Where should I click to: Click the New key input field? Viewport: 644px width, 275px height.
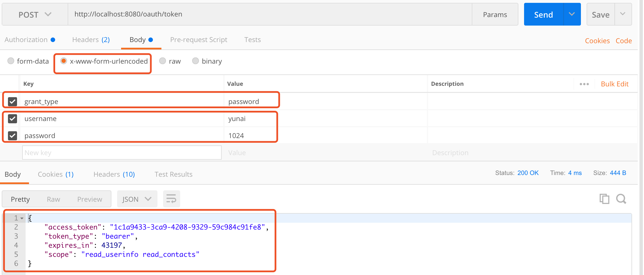pyautogui.click(x=122, y=153)
